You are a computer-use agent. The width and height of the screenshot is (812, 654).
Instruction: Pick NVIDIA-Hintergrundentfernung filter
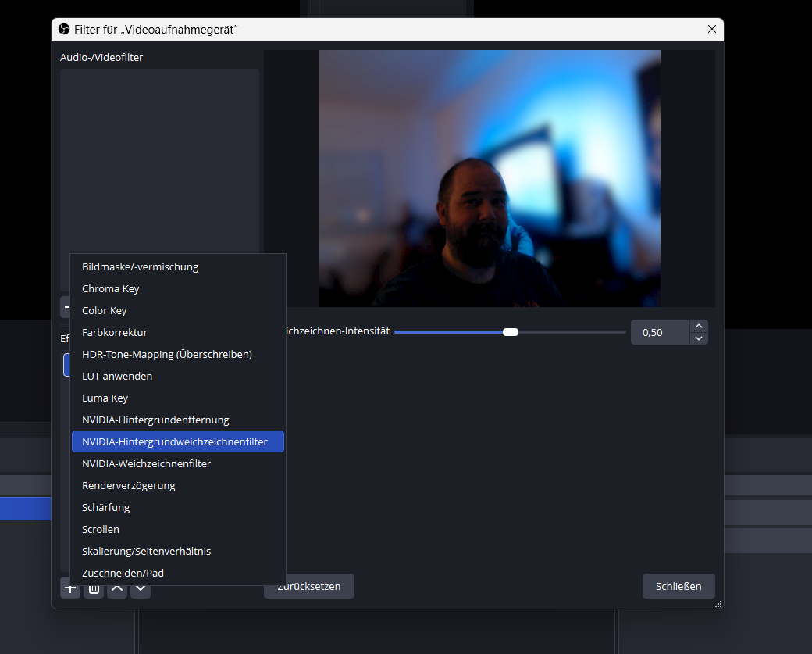pyautogui.click(x=155, y=420)
